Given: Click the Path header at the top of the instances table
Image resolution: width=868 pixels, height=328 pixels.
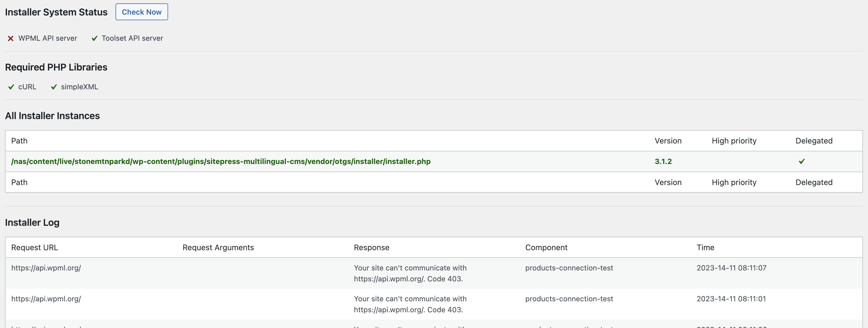Looking at the screenshot, I should [x=19, y=141].
